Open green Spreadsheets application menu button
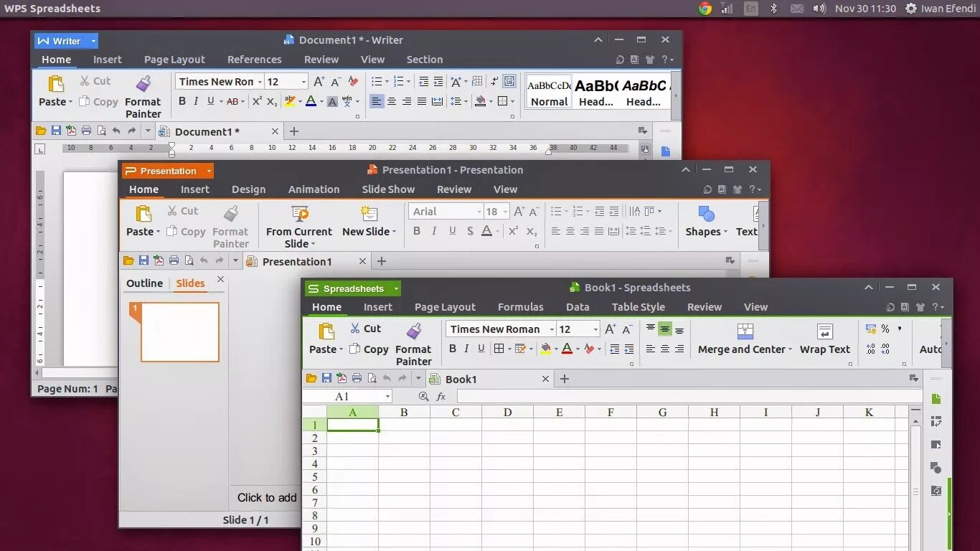Image resolution: width=980 pixels, height=551 pixels. point(353,288)
